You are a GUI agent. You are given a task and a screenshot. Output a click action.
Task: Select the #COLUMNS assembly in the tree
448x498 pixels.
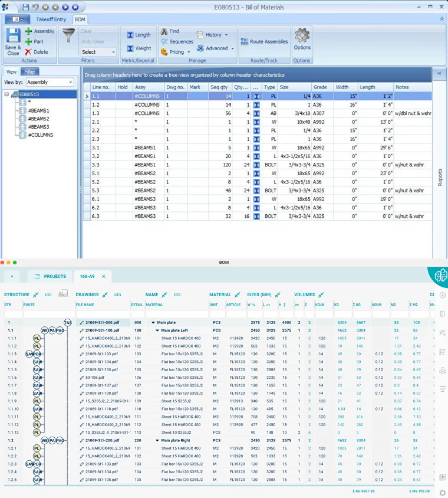click(x=41, y=135)
